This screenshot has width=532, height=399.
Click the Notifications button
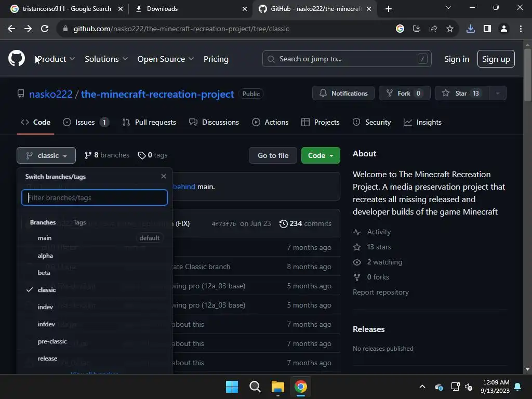point(343,94)
